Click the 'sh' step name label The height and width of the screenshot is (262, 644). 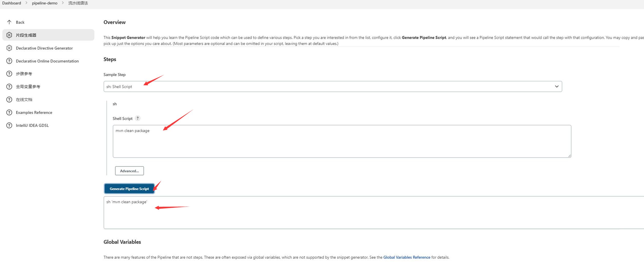click(115, 104)
